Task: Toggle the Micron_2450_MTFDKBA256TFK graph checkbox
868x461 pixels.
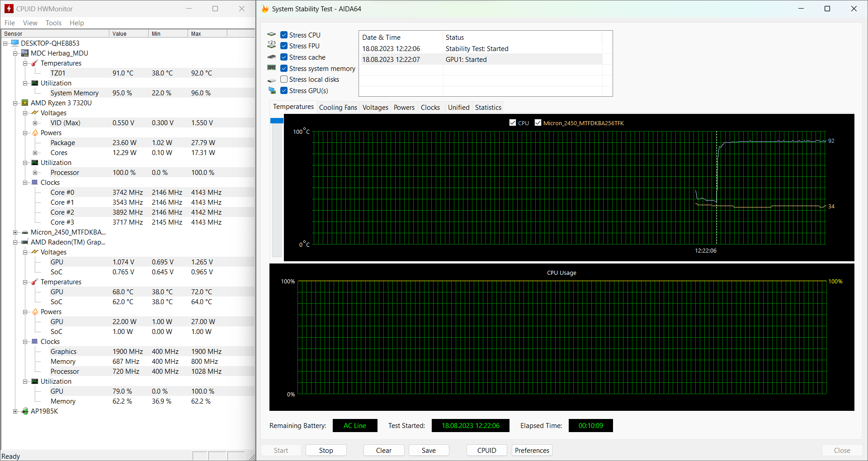Action: [x=538, y=122]
